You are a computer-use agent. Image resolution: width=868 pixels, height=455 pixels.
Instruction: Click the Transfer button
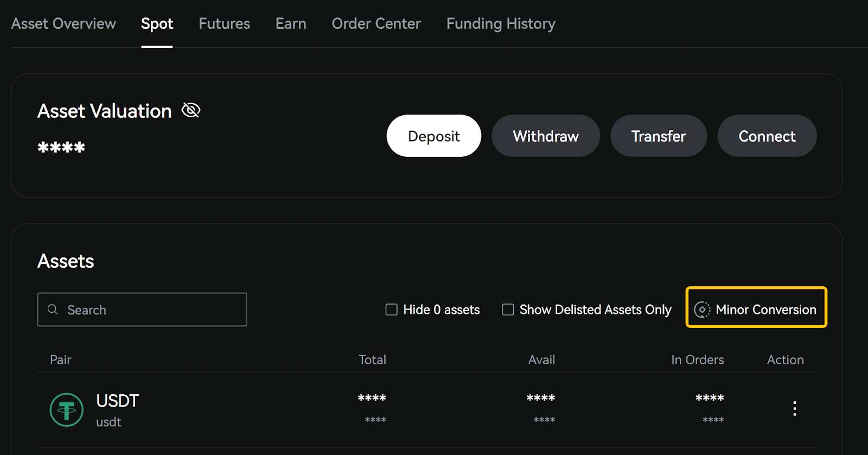(658, 136)
